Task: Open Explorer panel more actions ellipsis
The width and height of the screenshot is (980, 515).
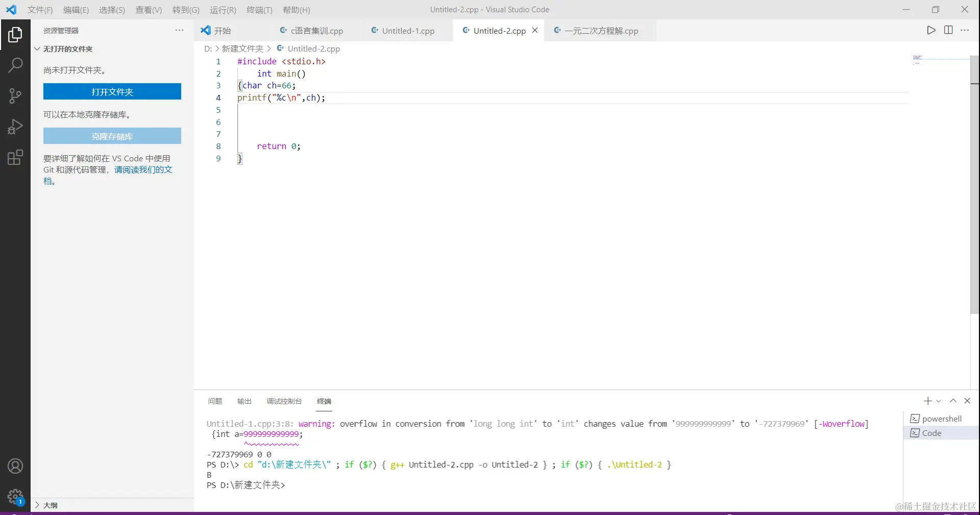Action: pos(179,30)
